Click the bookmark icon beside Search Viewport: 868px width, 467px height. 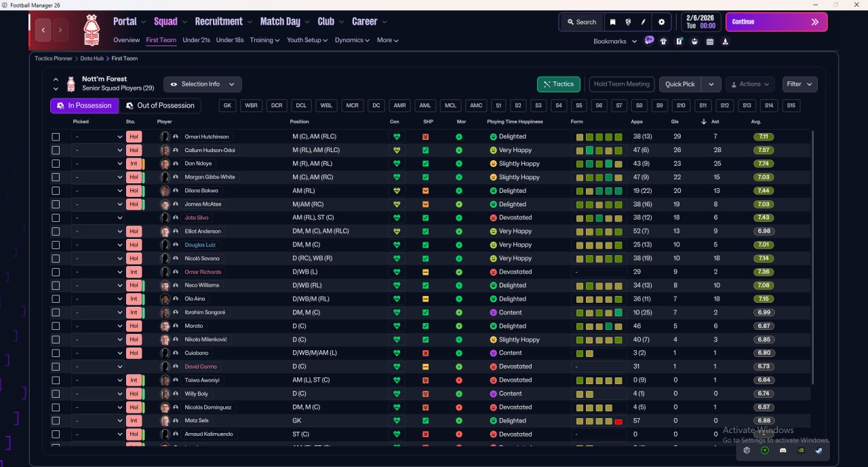[612, 22]
